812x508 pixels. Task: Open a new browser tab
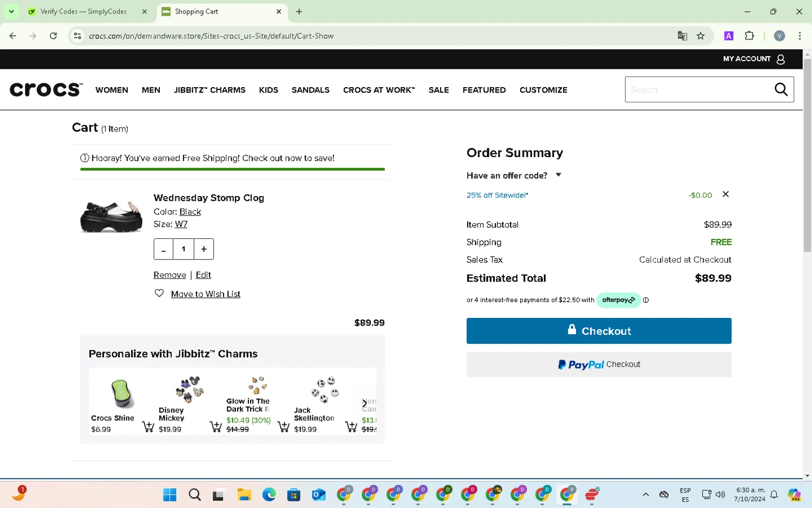pyautogui.click(x=299, y=11)
